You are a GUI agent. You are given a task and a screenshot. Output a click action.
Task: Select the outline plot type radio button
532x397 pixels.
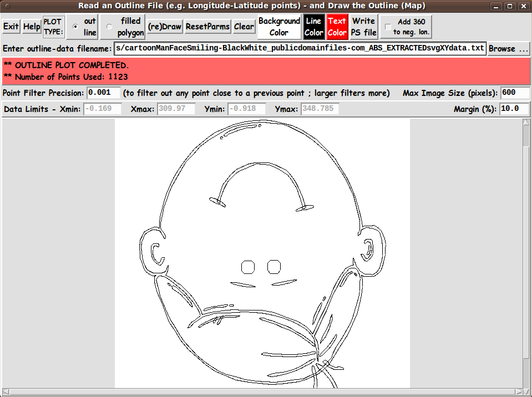tap(75, 27)
